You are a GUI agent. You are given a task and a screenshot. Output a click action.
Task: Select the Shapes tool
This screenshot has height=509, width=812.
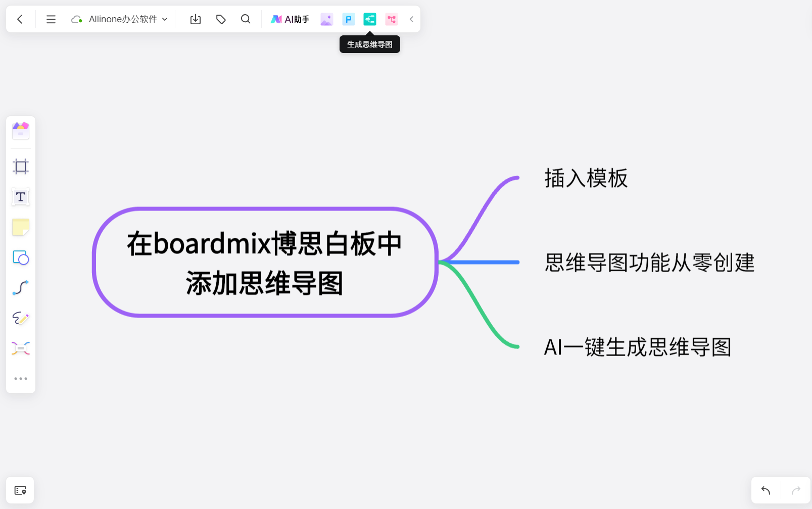pyautogui.click(x=20, y=258)
